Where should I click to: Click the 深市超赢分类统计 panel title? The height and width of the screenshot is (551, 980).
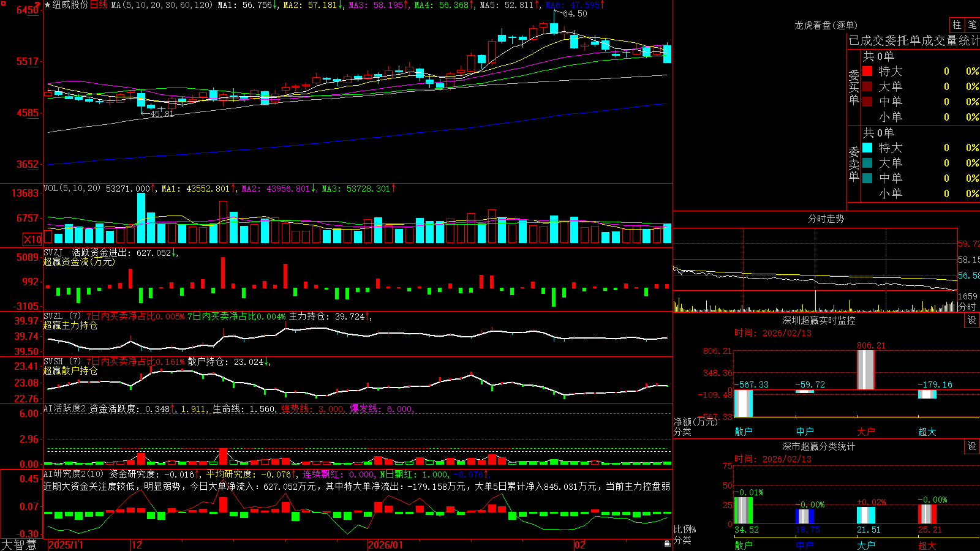pos(819,446)
